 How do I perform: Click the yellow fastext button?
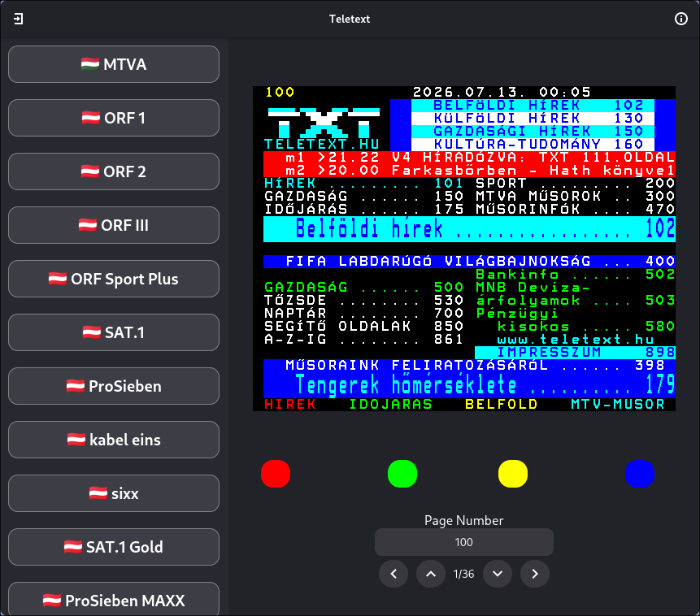pyautogui.click(x=512, y=474)
